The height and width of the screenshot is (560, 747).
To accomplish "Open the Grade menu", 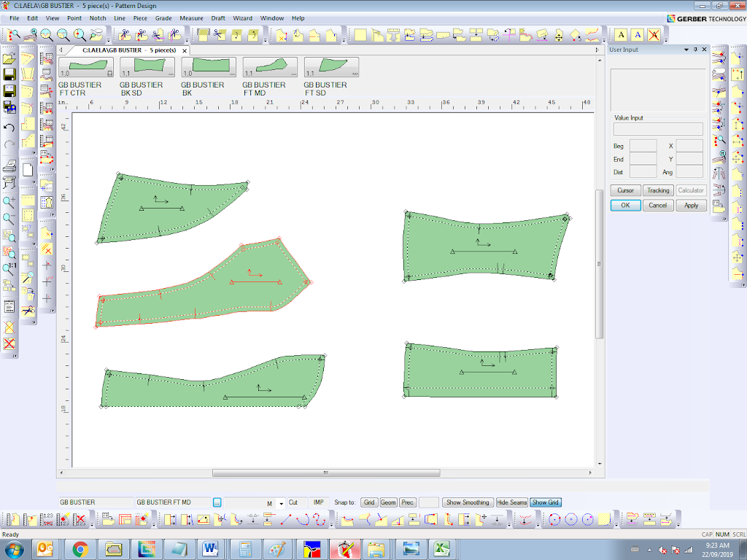I will pos(163,18).
